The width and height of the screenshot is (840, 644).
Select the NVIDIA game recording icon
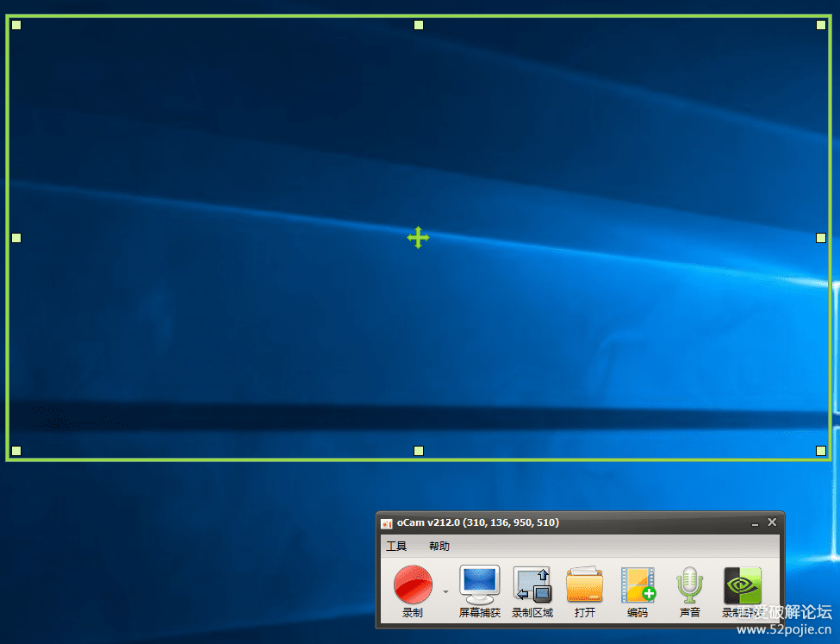pyautogui.click(x=743, y=585)
